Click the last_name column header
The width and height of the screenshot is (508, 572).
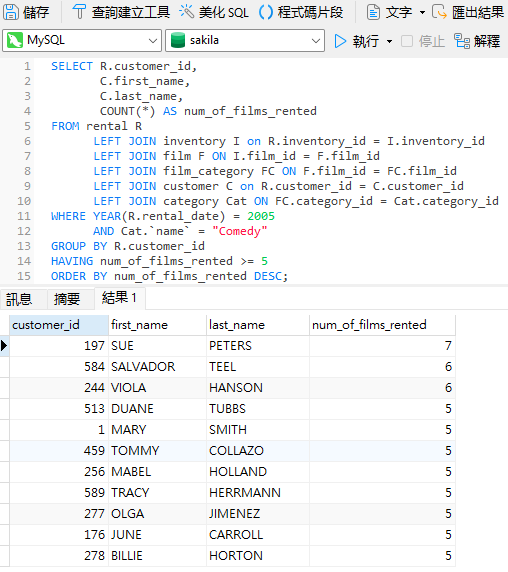(258, 325)
